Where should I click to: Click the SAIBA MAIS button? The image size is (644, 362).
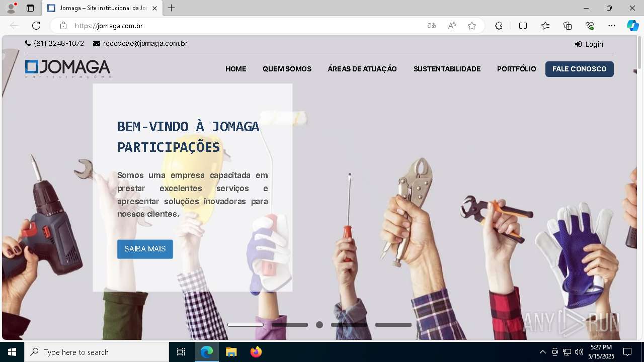pyautogui.click(x=145, y=249)
